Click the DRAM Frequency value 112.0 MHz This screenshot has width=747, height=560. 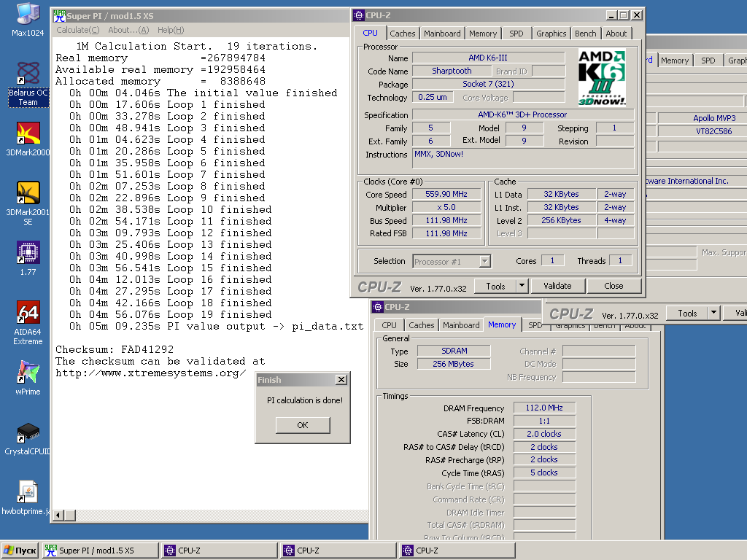click(x=544, y=408)
